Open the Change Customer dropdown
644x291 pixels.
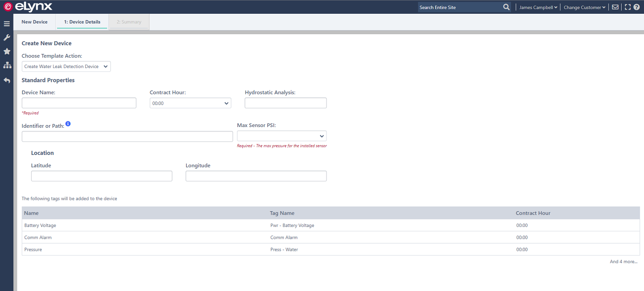click(585, 7)
